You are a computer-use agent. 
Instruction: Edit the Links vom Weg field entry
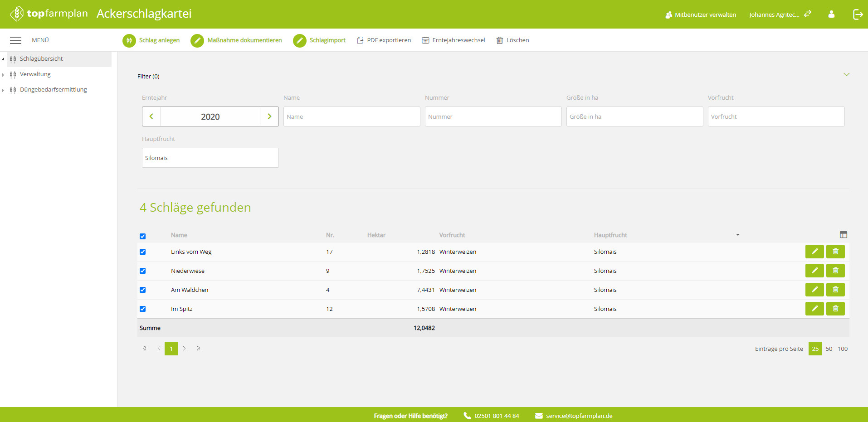[814, 252]
